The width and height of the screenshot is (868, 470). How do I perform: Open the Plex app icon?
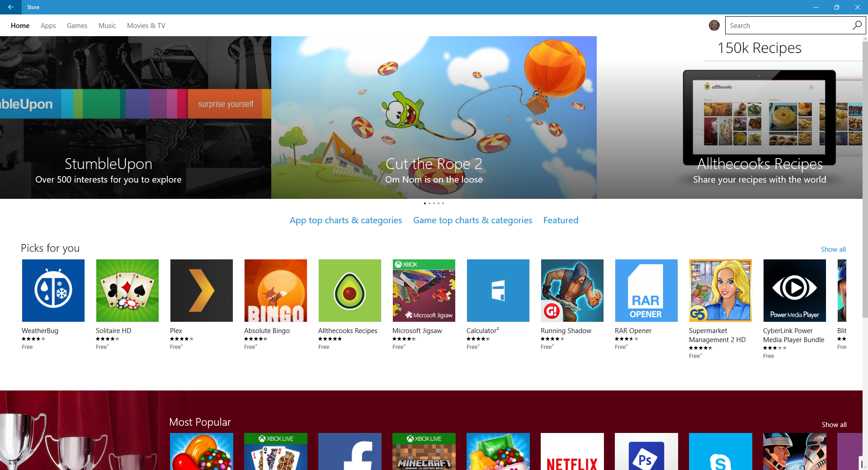pyautogui.click(x=202, y=291)
